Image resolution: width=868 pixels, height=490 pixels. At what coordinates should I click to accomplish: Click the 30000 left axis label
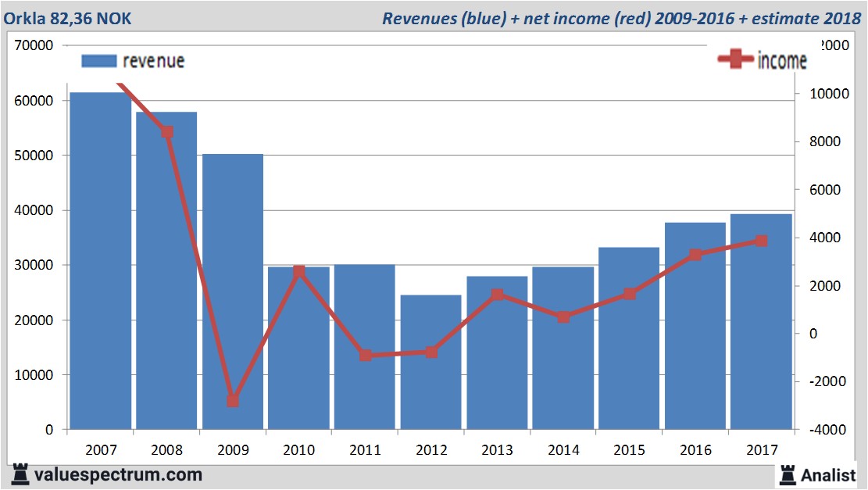click(34, 265)
